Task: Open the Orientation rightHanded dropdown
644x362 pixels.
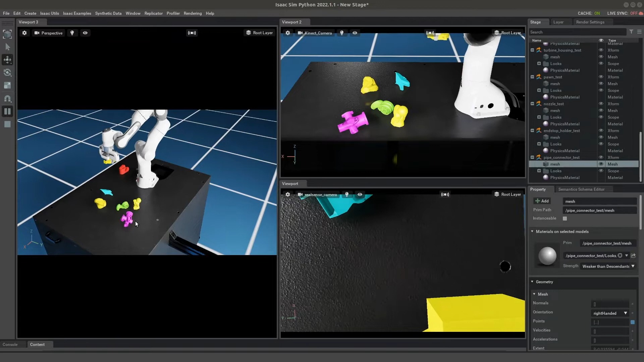Action: [x=609, y=313]
